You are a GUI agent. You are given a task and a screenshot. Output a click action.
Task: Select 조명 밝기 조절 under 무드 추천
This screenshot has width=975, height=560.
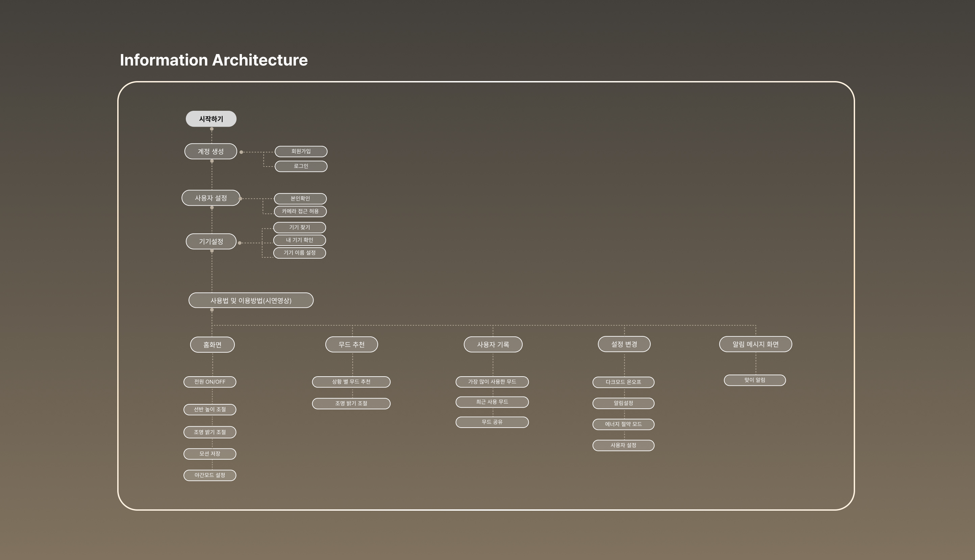[351, 404]
